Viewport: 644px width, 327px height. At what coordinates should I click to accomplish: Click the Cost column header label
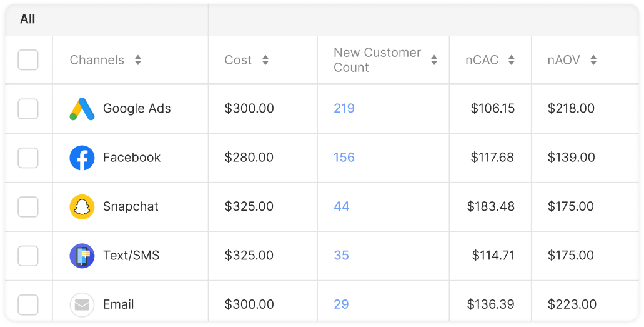pos(238,60)
